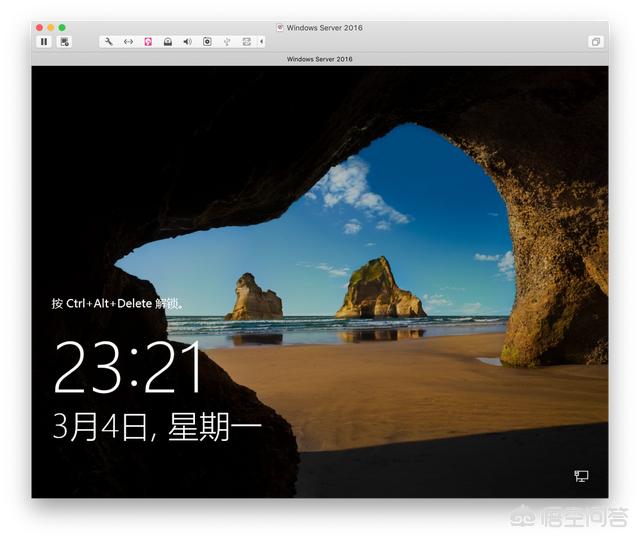Click the date text 3月4日, 星期一
This screenshot has height=540, width=640.
tap(157, 427)
